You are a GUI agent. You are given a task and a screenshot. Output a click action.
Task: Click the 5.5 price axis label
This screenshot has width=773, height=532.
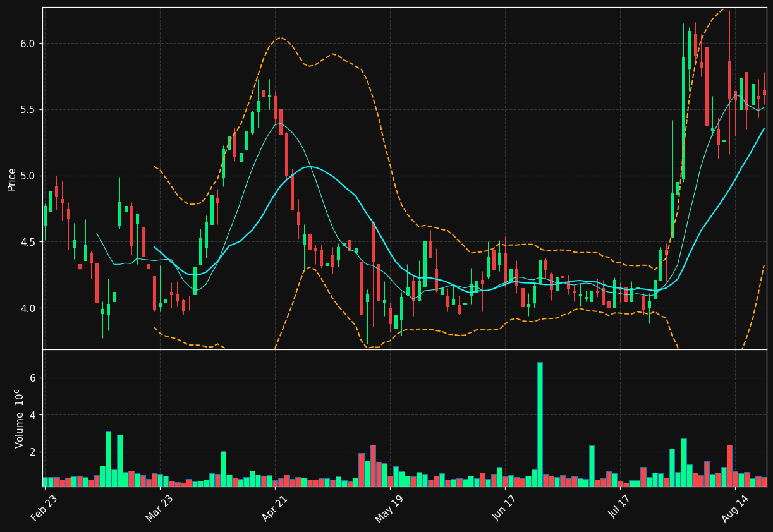click(29, 110)
